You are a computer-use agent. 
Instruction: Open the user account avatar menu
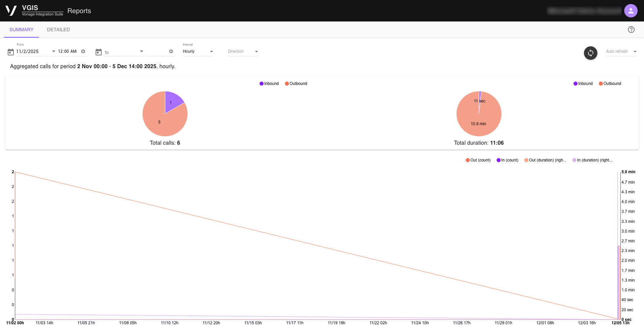pyautogui.click(x=631, y=11)
